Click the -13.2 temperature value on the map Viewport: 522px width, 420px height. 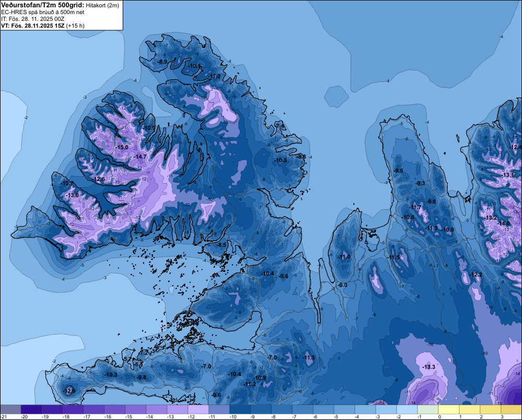point(491,218)
